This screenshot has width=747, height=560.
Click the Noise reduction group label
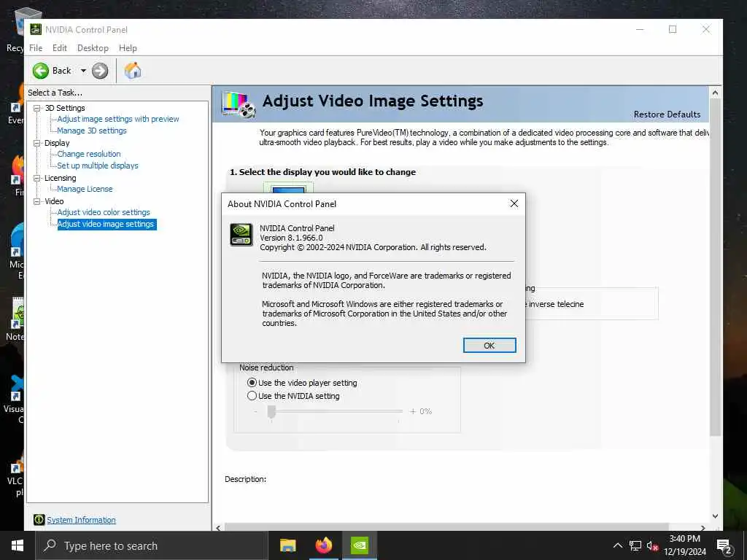pyautogui.click(x=266, y=367)
